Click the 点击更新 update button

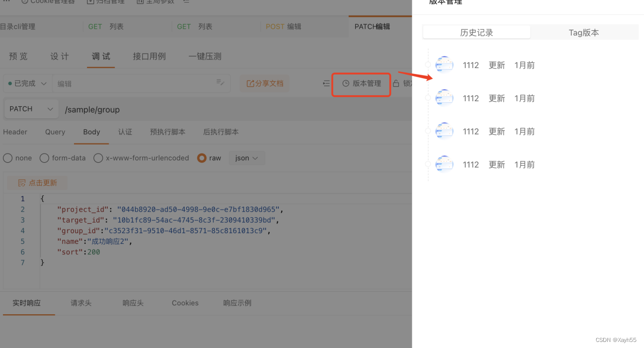[37, 182]
